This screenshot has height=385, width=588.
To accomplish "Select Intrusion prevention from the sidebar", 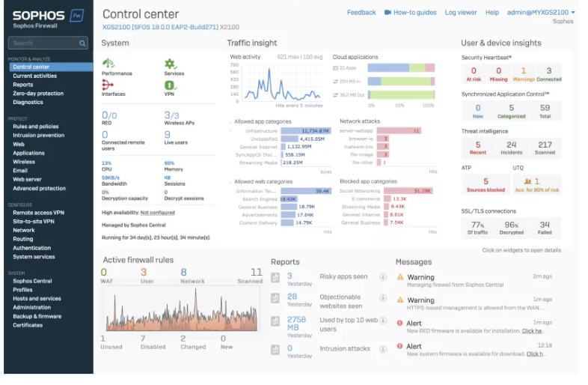I will tap(38, 136).
